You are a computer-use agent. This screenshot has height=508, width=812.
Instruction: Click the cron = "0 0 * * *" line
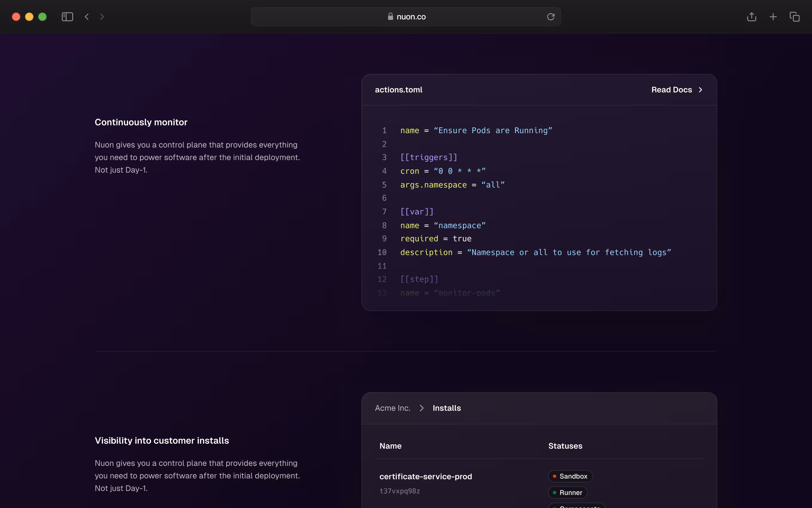pos(443,171)
